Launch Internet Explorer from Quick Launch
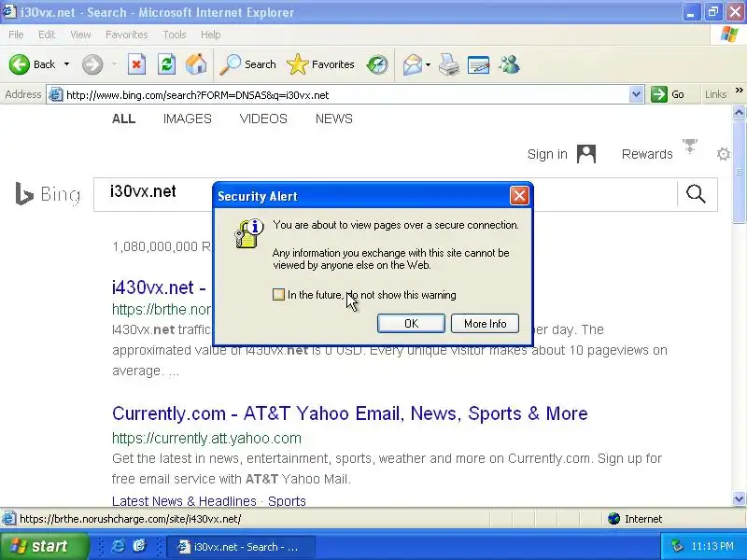Screen dimensions: 747x560 [x=118, y=546]
